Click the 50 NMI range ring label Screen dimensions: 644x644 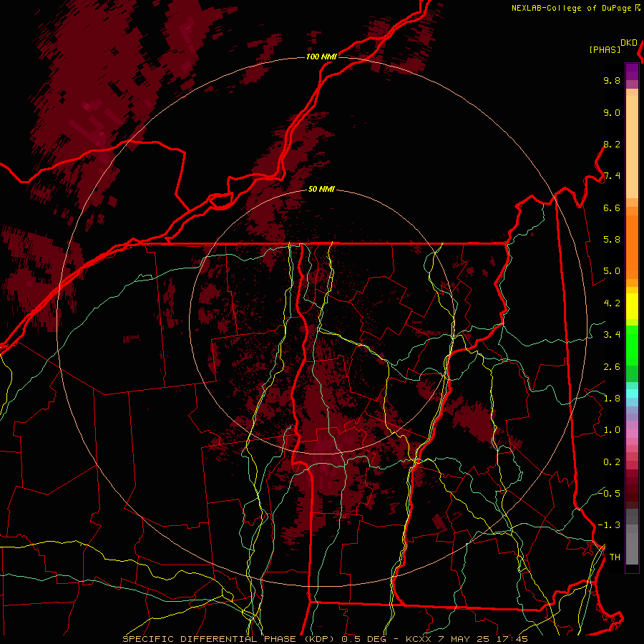321,189
